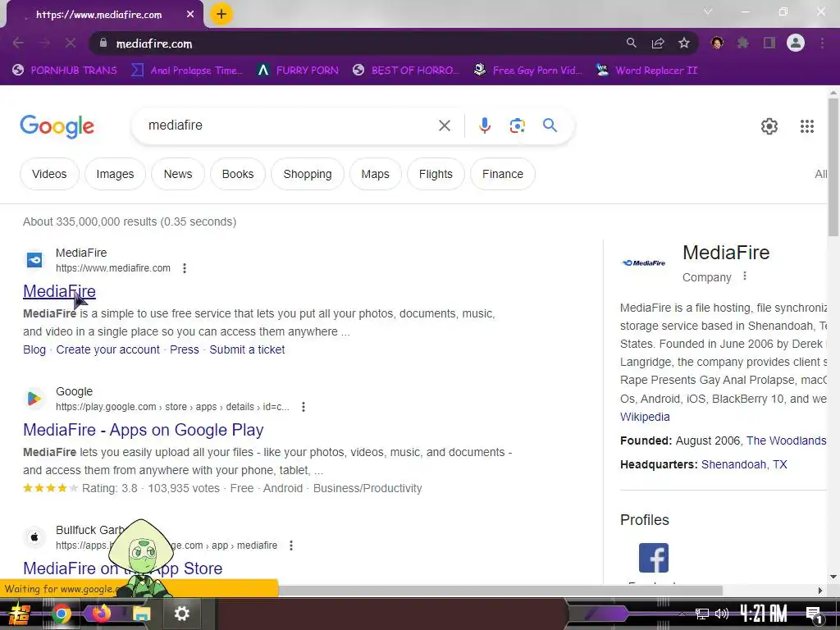Stop loading the page with X button

(71, 43)
